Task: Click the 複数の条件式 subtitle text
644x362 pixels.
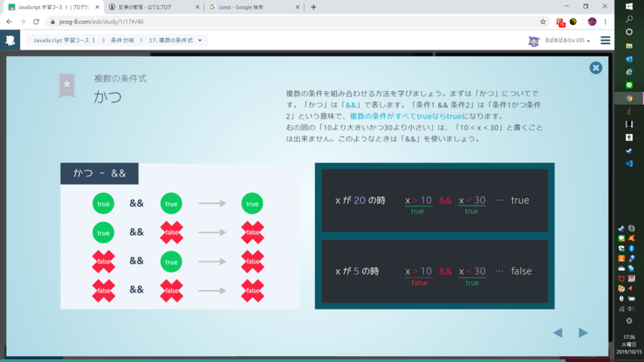Action: coord(120,78)
